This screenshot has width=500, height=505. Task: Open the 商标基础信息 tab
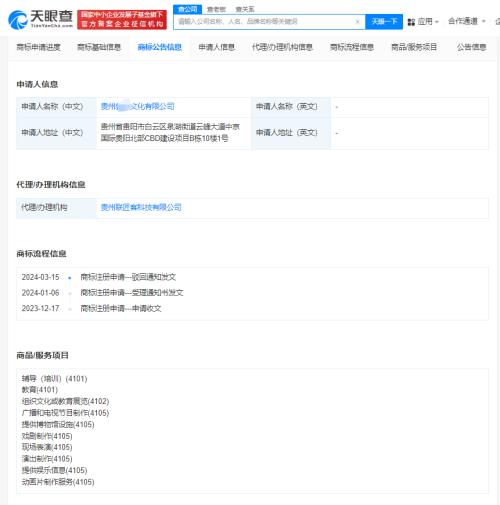click(99, 47)
